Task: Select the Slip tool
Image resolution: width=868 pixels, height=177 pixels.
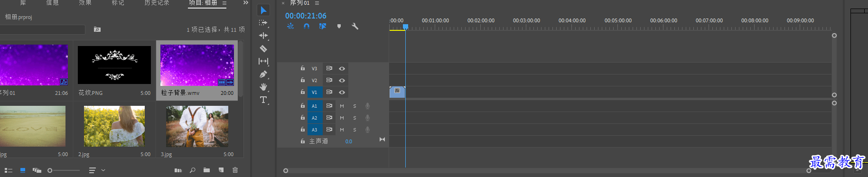Action: pos(263,61)
